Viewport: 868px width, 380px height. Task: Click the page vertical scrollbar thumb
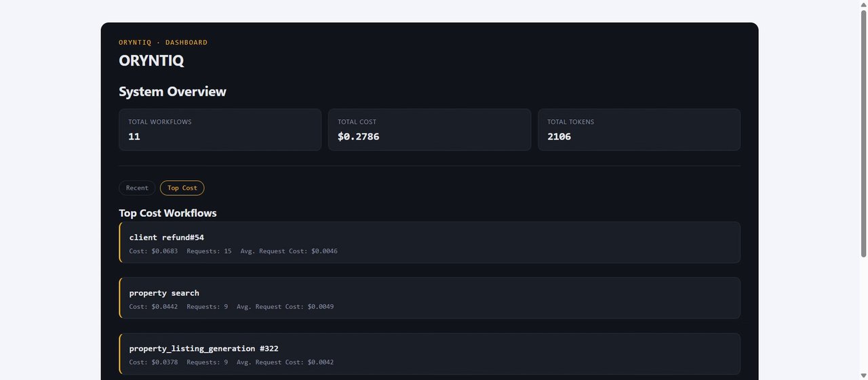863,134
